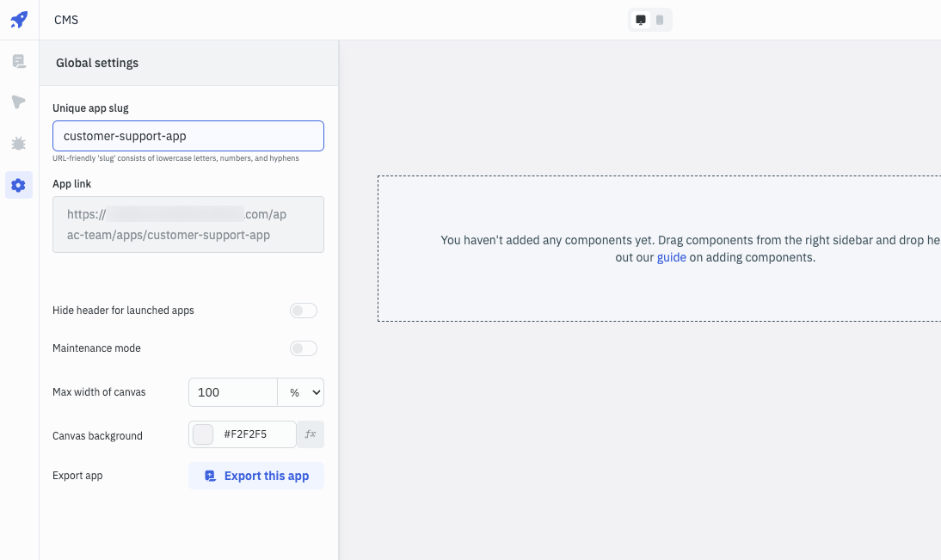Open the guide link on canvas
Screen dimensions: 941x560
671,257
